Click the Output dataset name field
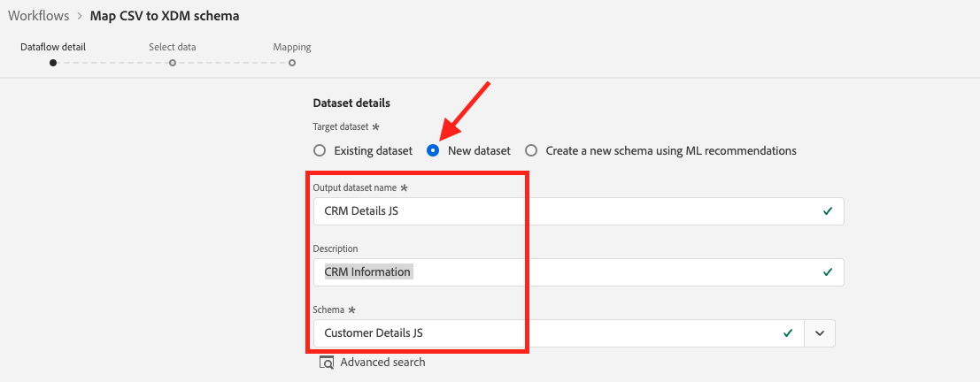Screen dimensions: 980x382 pos(578,211)
